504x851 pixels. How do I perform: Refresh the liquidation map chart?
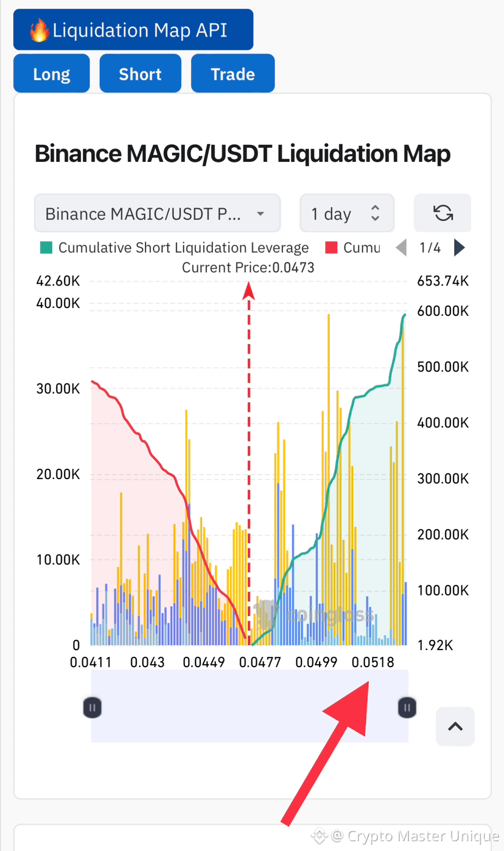click(x=443, y=213)
